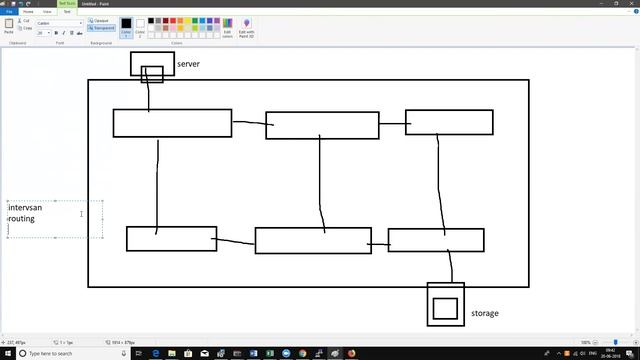The height and width of the screenshot is (360, 640).
Task: Switch to the Paint taskbar icon
Action: pyautogui.click(x=335, y=353)
